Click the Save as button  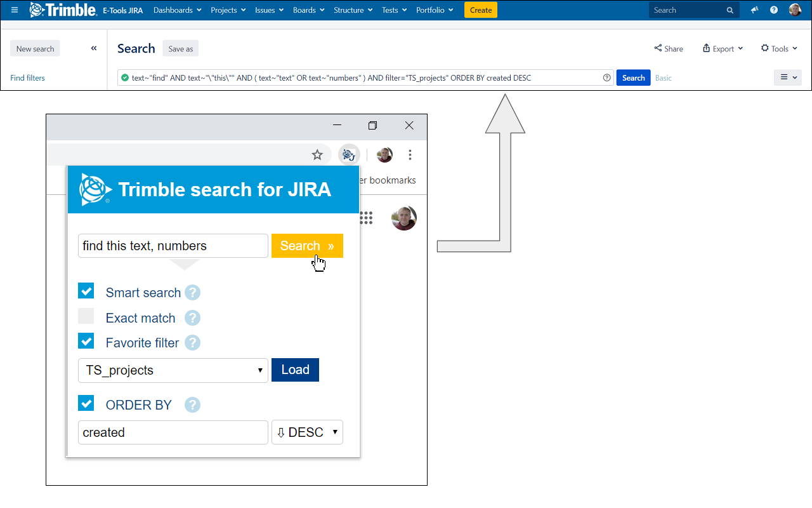181,49
